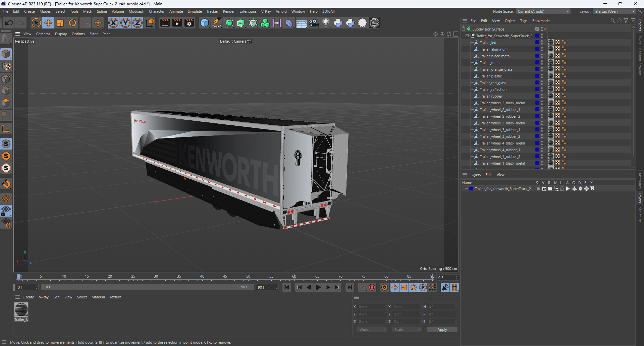Open Object Manager Tags menu
Image resolution: width=644 pixels, height=346 pixels.
tap(524, 21)
